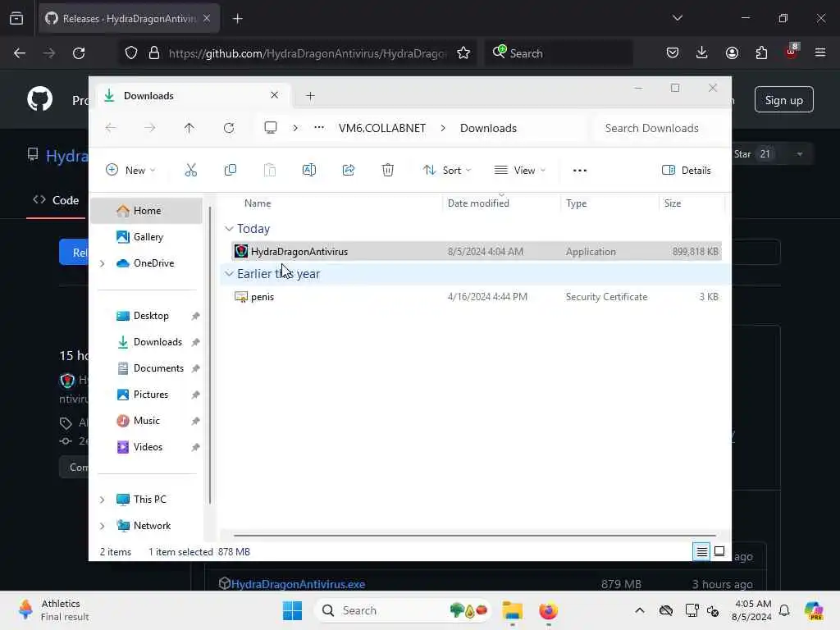
Task: Select the Releases HydraDragonAntivirus browser tab
Action: (x=129, y=19)
